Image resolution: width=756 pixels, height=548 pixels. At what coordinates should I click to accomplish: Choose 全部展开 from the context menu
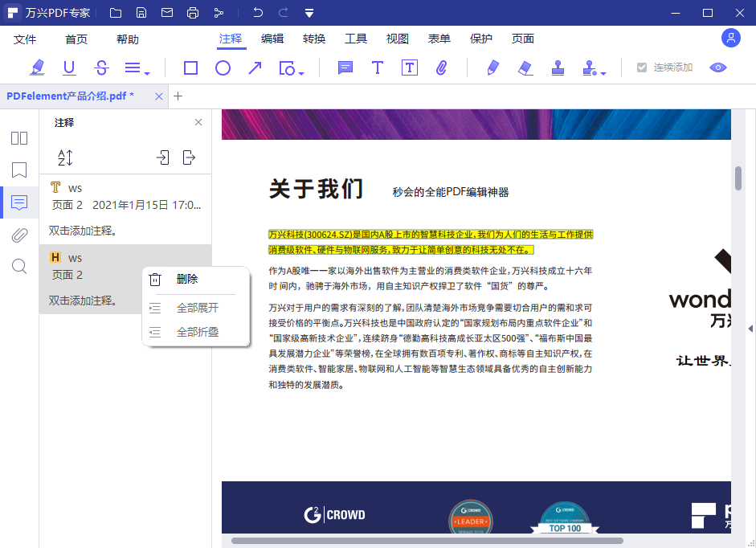[x=196, y=308]
